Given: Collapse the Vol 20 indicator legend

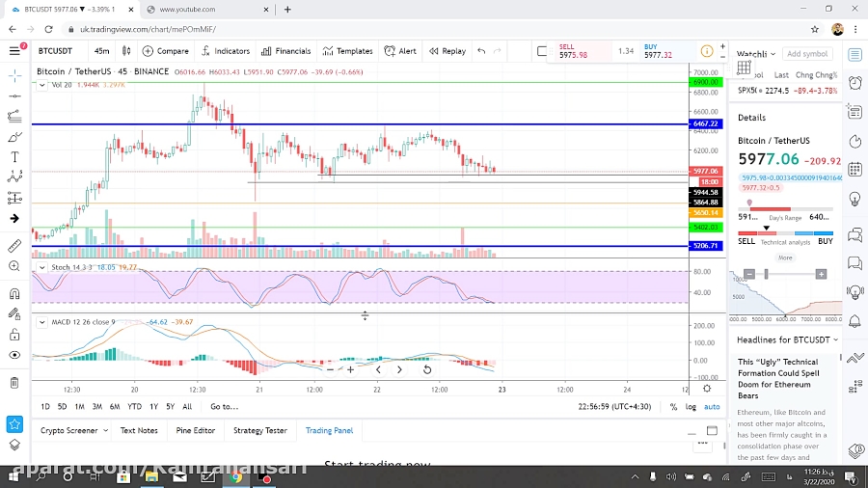Looking at the screenshot, I should pos(42,85).
